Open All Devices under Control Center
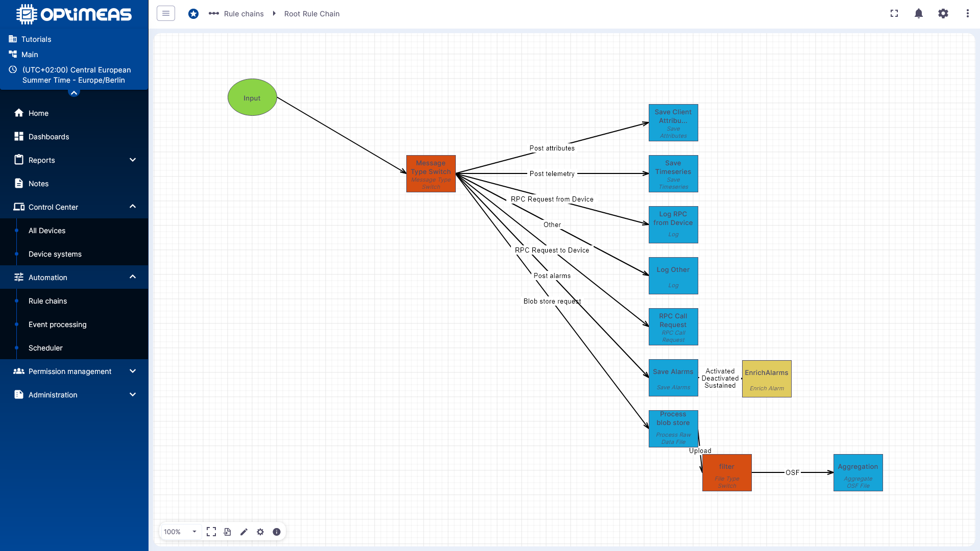The height and width of the screenshot is (551, 980). click(x=74, y=231)
